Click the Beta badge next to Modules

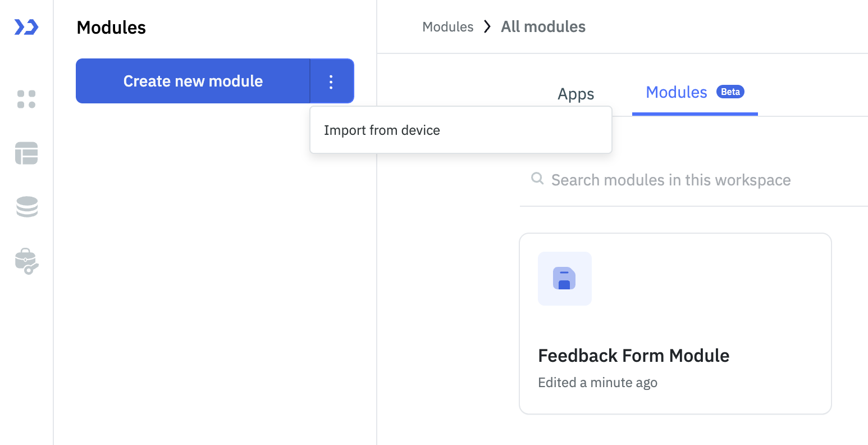(730, 92)
